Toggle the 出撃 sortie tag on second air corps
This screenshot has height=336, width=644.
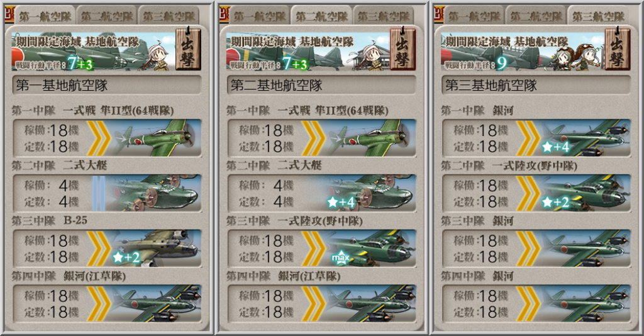(x=403, y=48)
